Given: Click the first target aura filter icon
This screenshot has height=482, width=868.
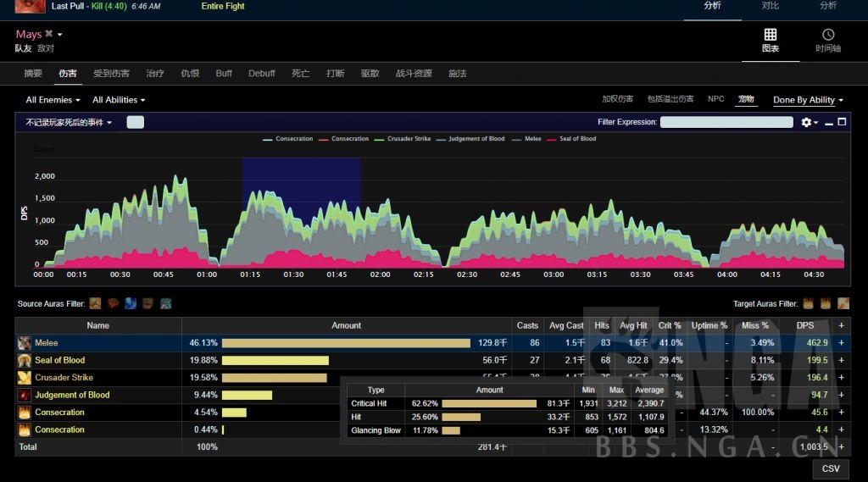Looking at the screenshot, I should (x=808, y=303).
